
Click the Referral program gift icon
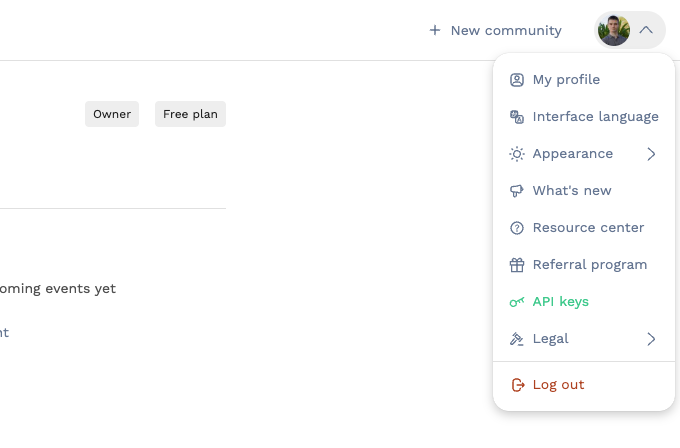click(x=517, y=265)
